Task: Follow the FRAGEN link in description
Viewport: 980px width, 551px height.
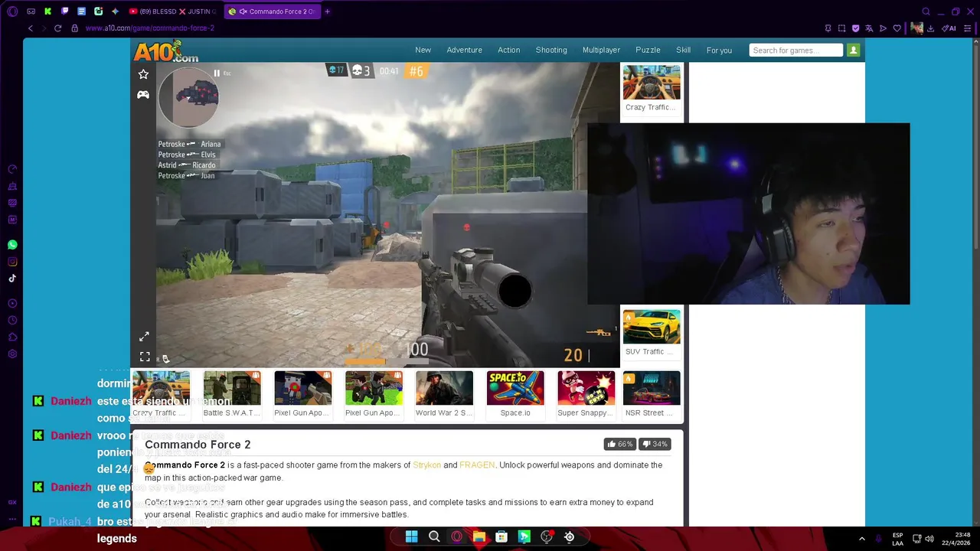Action: click(477, 465)
